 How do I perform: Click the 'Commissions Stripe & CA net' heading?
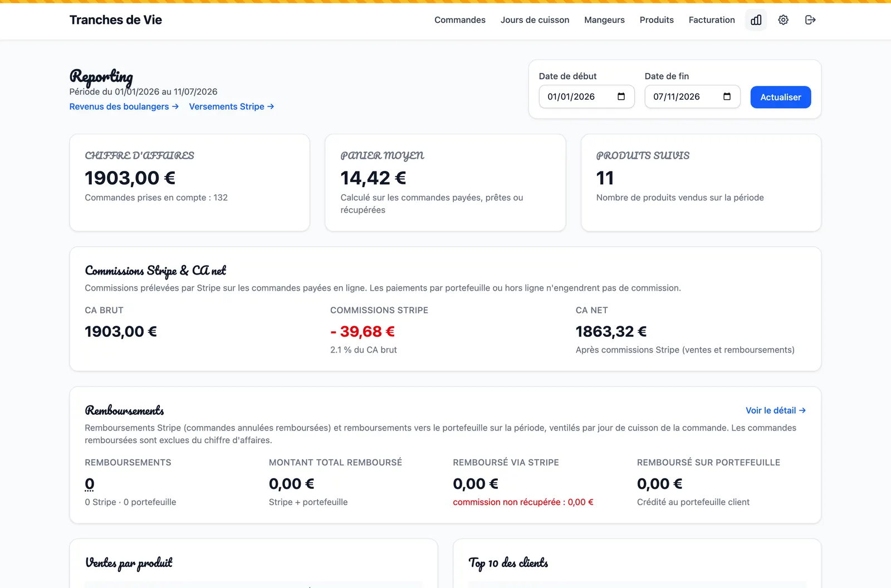click(155, 271)
